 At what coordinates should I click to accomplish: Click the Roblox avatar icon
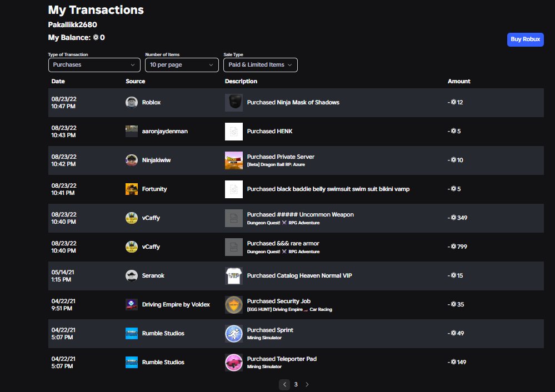coord(131,102)
